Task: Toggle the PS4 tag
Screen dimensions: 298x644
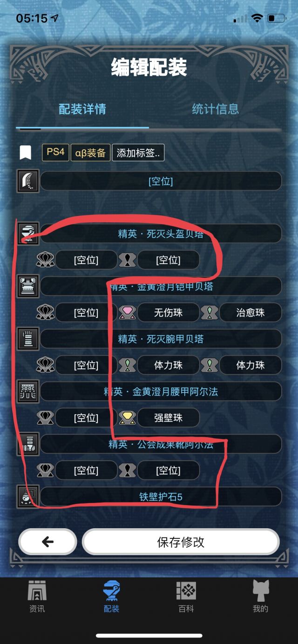Action: point(55,153)
